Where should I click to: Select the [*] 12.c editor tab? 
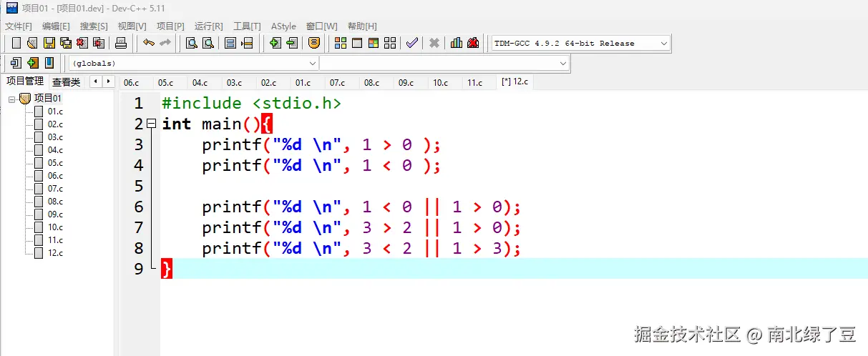click(x=515, y=82)
